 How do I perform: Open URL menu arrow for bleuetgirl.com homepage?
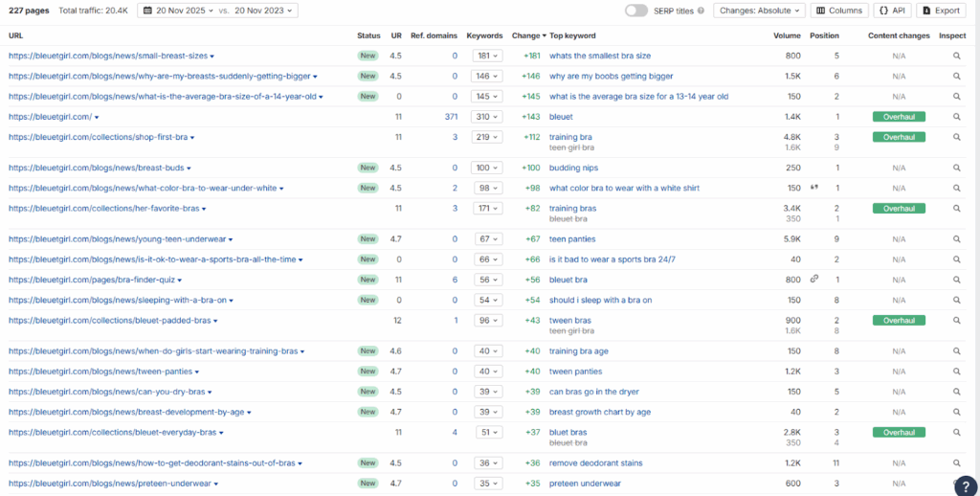[x=97, y=118]
